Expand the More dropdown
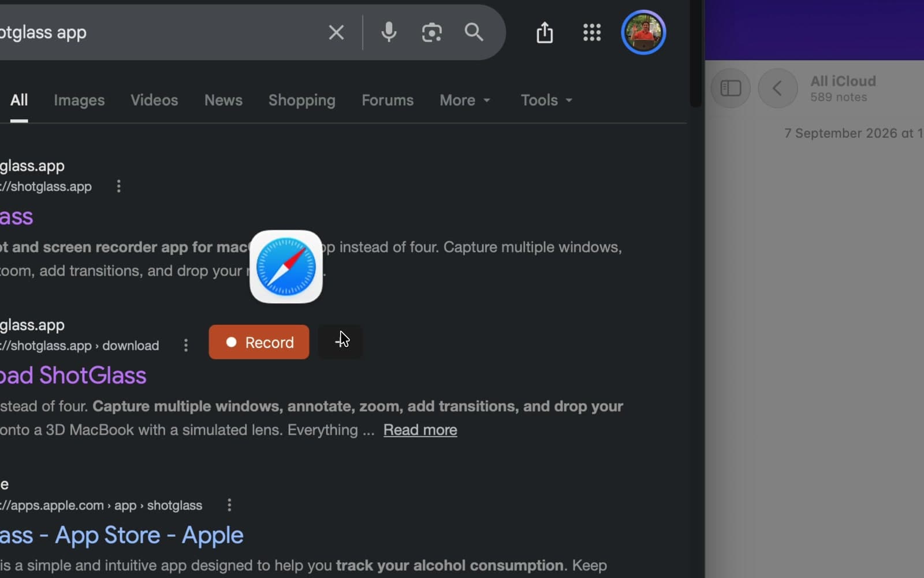The height and width of the screenshot is (578, 924). pos(465,100)
